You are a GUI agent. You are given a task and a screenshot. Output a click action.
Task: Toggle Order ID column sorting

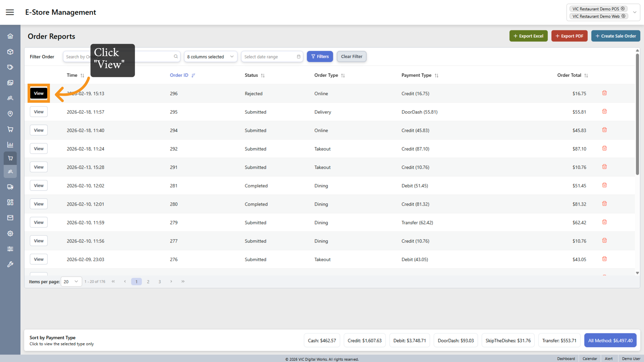(193, 76)
